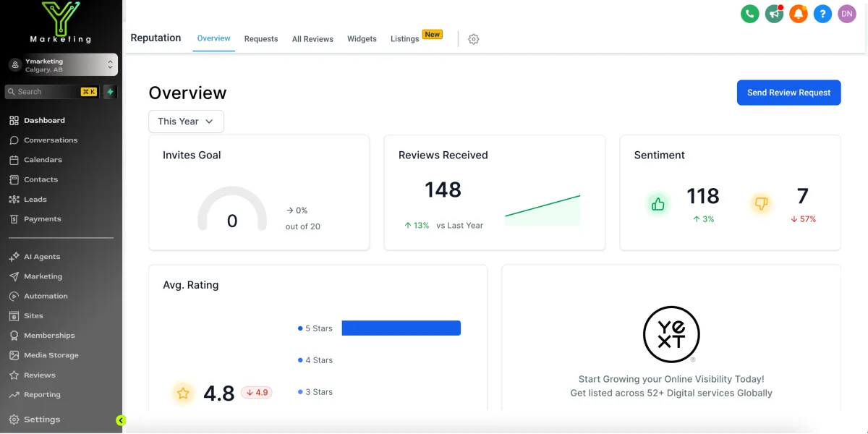Click the blue 5 Stars rating bar
Screen dimensions: 868x434
click(x=401, y=328)
